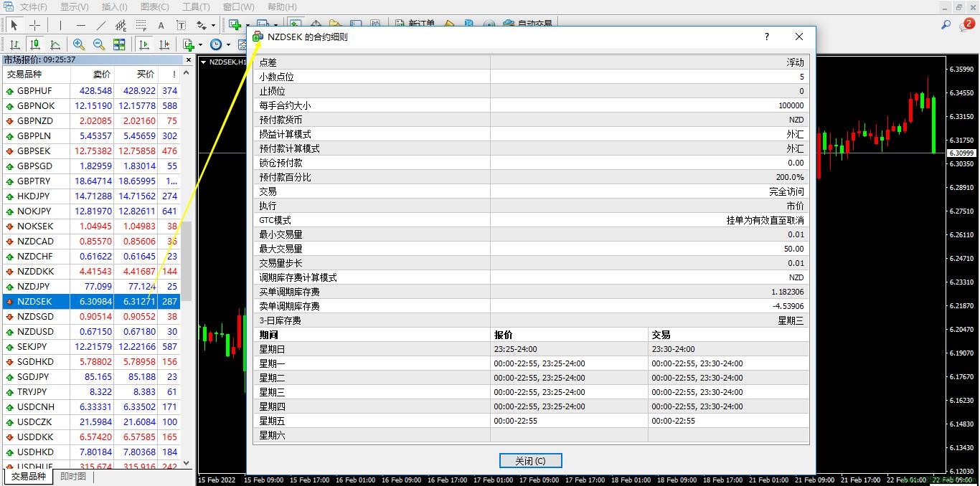Select the HKDJPY symbol row
Image resolution: width=980 pixels, height=486 pixels.
[91, 196]
